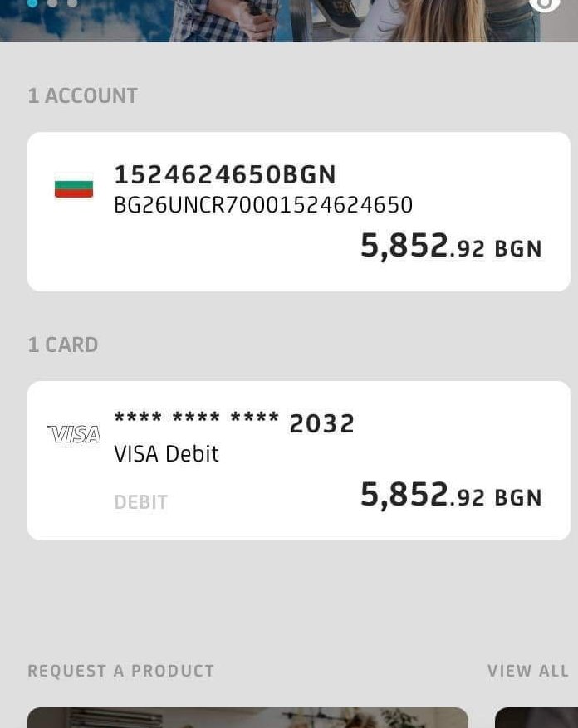Tap the DEBIT label on the card
Screen dimensions: 578x728
141,502
